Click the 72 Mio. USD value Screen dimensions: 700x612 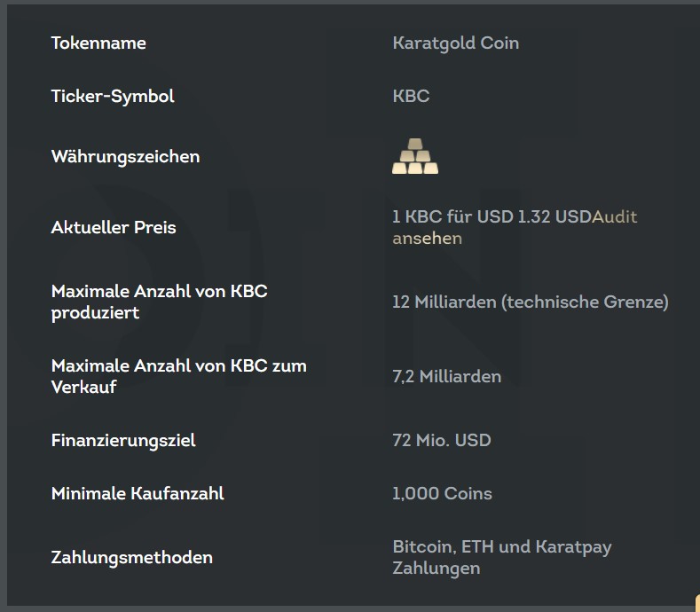(x=442, y=441)
